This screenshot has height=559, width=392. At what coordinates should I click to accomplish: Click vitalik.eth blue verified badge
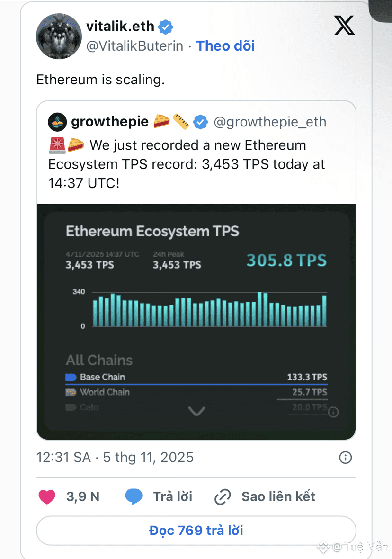click(x=165, y=27)
